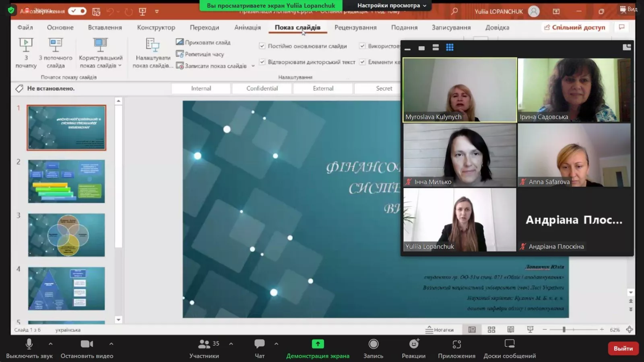644x362 pixels.
Task: Click the Record button in Zoom
Action: click(x=373, y=344)
